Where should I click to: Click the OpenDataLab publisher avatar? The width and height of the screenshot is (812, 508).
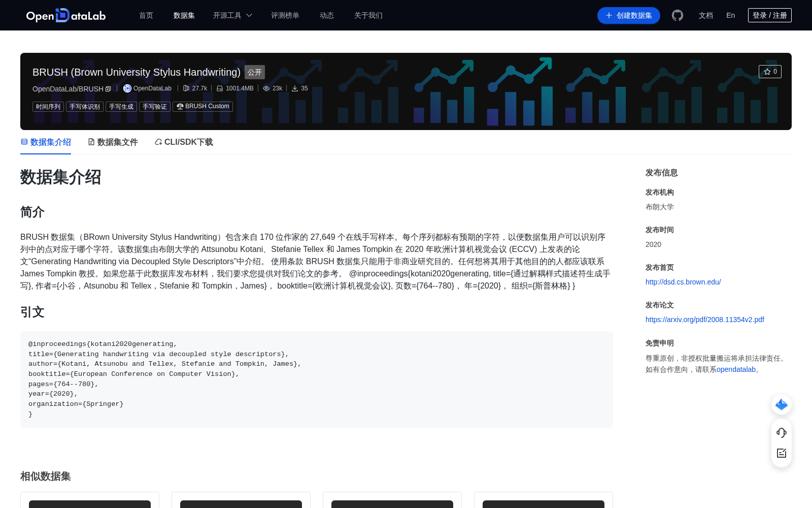point(127,88)
